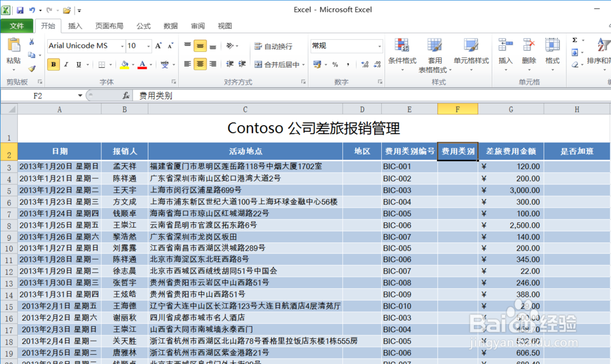This screenshot has width=611, height=364.
Task: Expand the Font group dialog launcher
Action: coord(174,82)
